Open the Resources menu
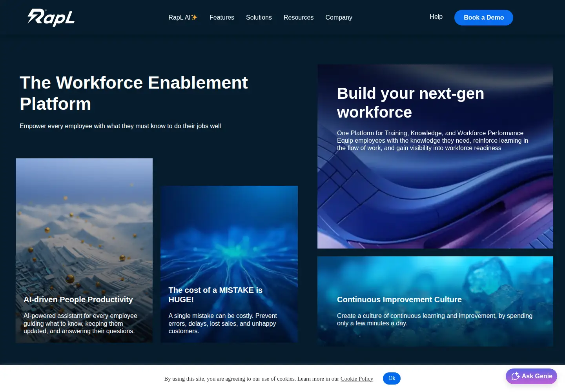 click(x=299, y=17)
